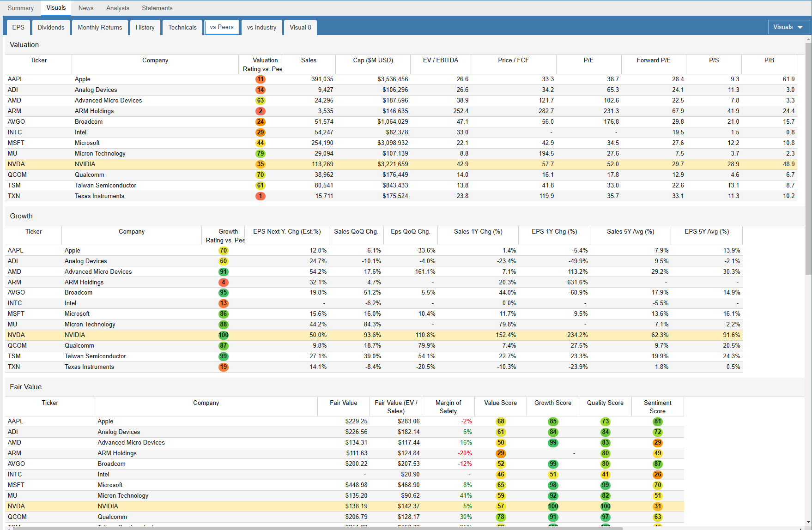
Task: Click NVIDIA Sentiment Score badge 31
Action: pyautogui.click(x=658, y=506)
